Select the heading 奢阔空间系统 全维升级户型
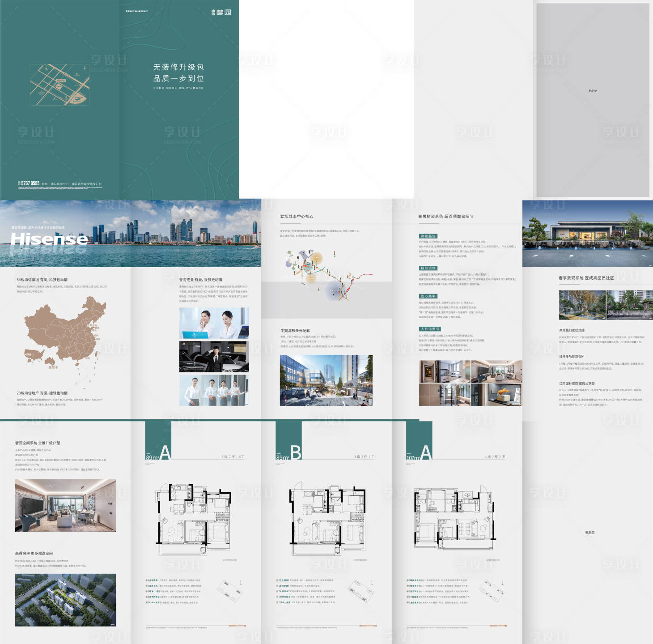The width and height of the screenshot is (653, 644). pyautogui.click(x=38, y=443)
